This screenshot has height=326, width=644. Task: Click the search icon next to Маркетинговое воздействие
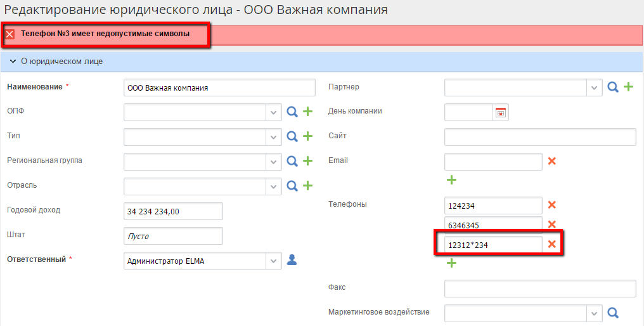pos(612,313)
